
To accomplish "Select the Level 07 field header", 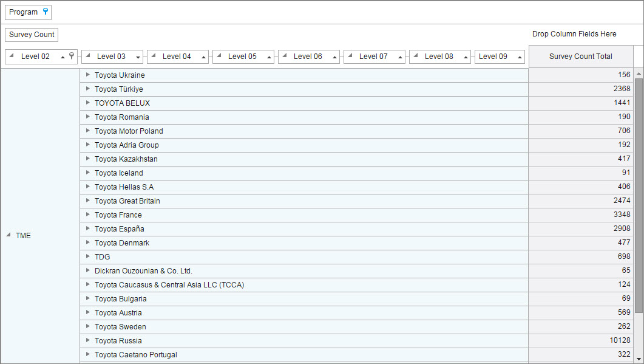I will click(x=374, y=57).
